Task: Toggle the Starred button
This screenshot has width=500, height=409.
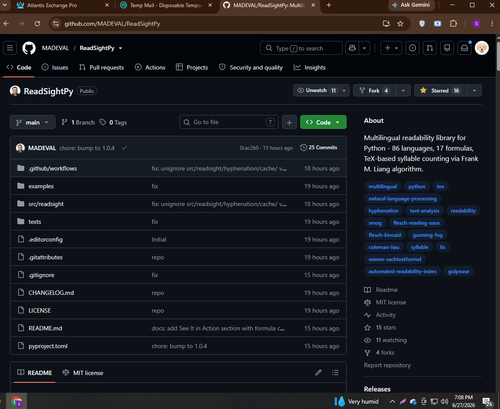Action: 441,91
